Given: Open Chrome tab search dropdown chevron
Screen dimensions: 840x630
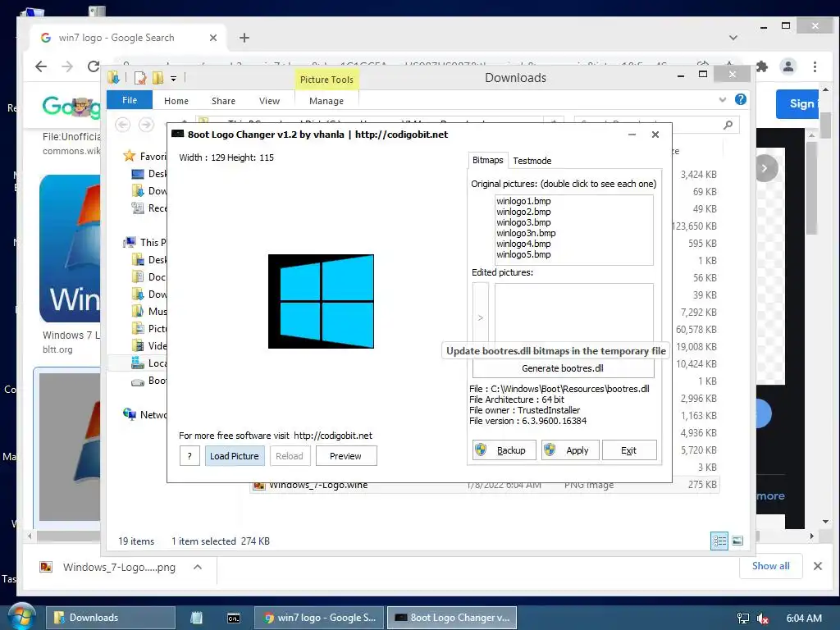Looking at the screenshot, I should click(x=733, y=38).
